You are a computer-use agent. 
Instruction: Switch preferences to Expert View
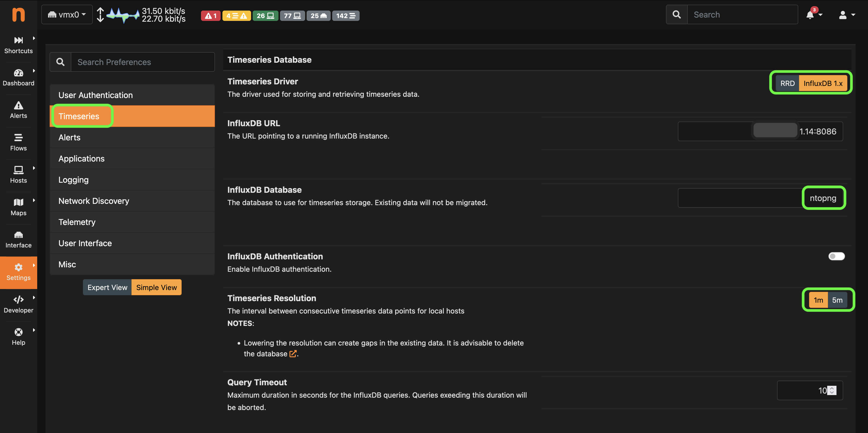[107, 287]
